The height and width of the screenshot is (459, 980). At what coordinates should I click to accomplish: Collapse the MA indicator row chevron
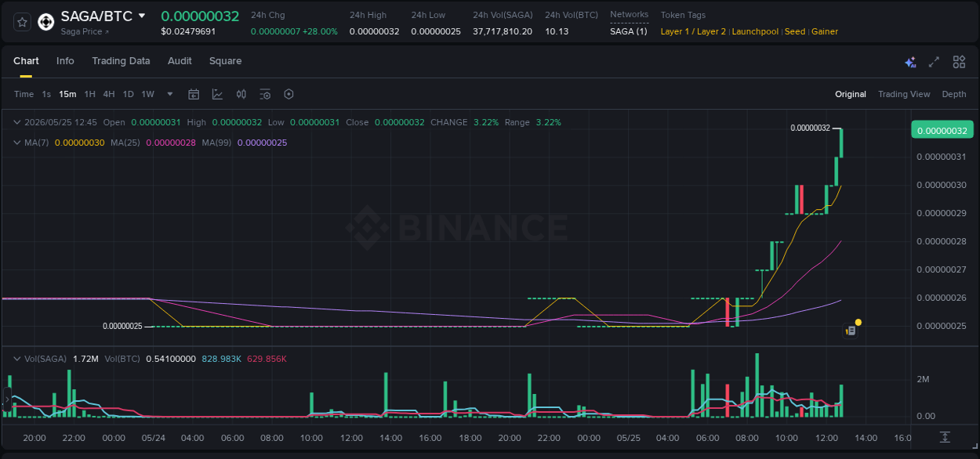(17, 143)
